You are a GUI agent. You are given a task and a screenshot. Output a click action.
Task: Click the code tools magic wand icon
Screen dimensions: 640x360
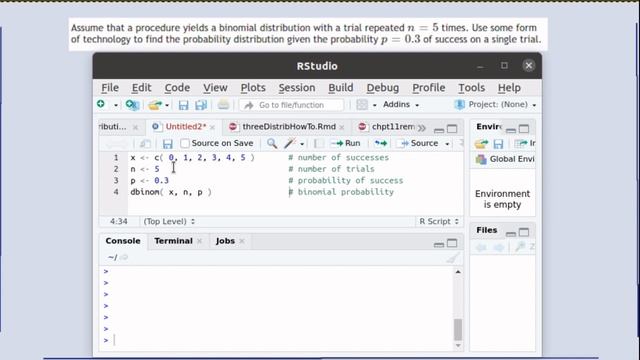(289, 143)
